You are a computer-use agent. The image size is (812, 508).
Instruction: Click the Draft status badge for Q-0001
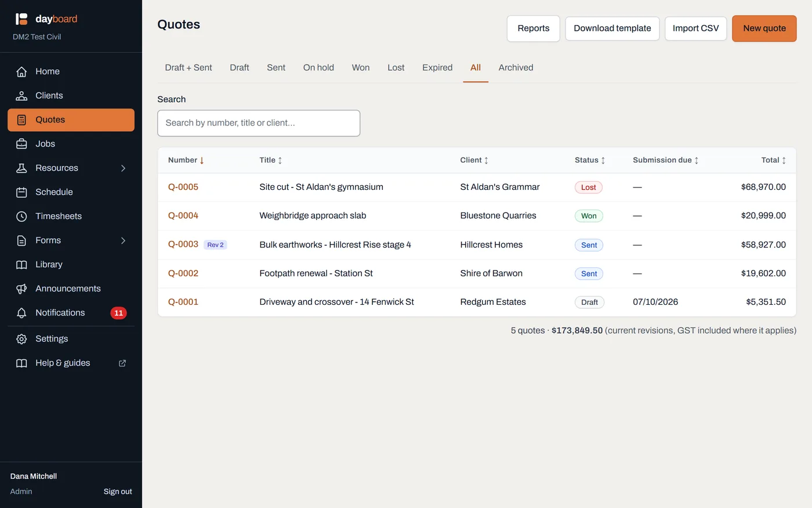coord(589,302)
